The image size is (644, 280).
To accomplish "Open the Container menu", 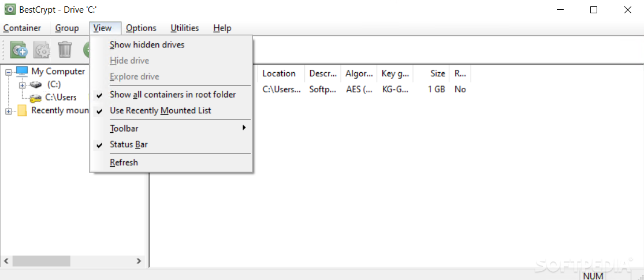I will click(x=22, y=28).
